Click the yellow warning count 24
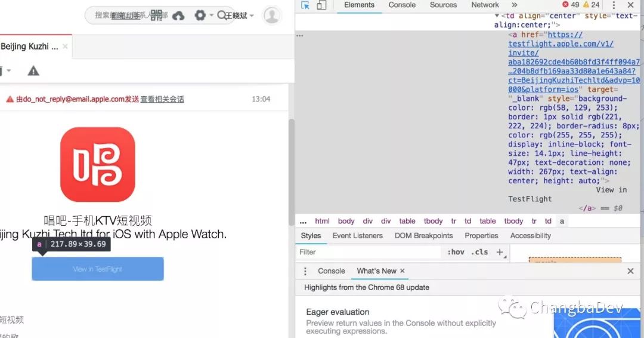 pos(592,5)
